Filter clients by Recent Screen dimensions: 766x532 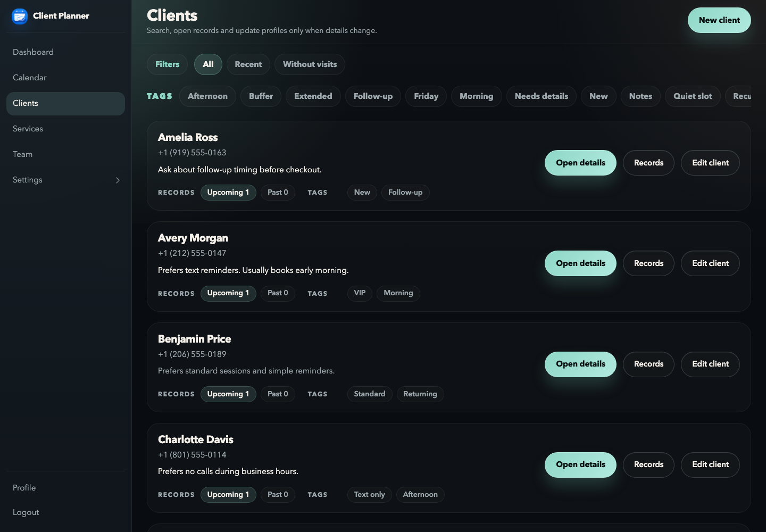click(x=248, y=64)
